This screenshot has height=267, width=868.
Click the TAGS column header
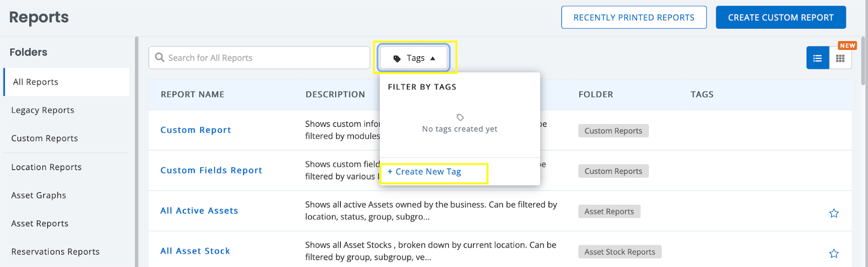click(702, 94)
